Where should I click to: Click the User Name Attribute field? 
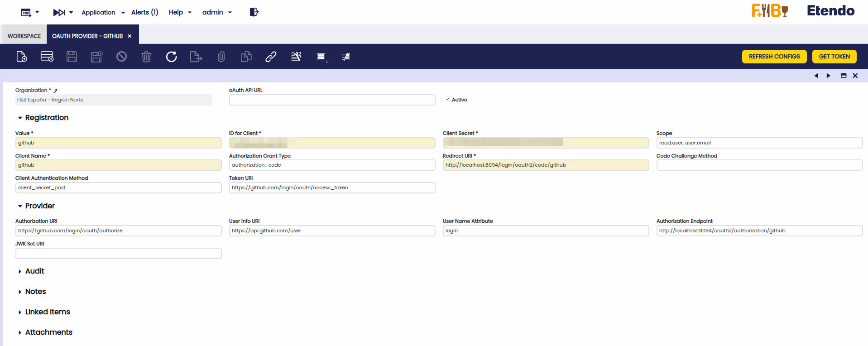click(546, 231)
